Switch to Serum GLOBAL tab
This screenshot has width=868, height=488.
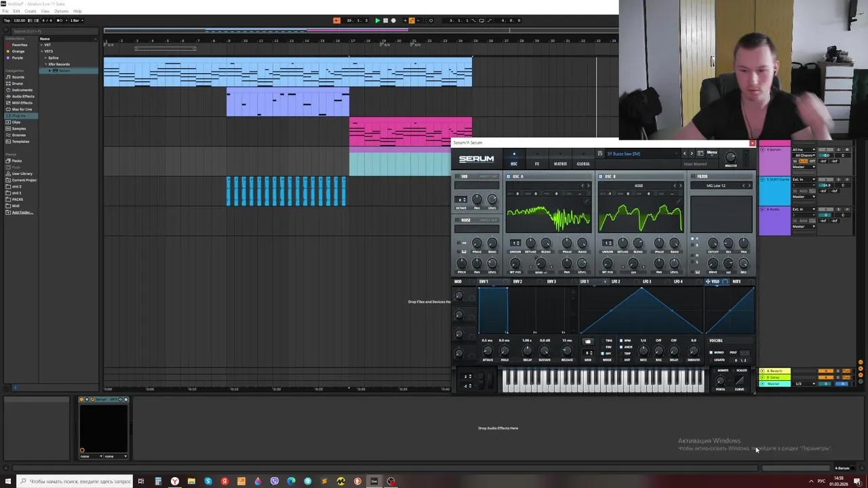(x=583, y=159)
